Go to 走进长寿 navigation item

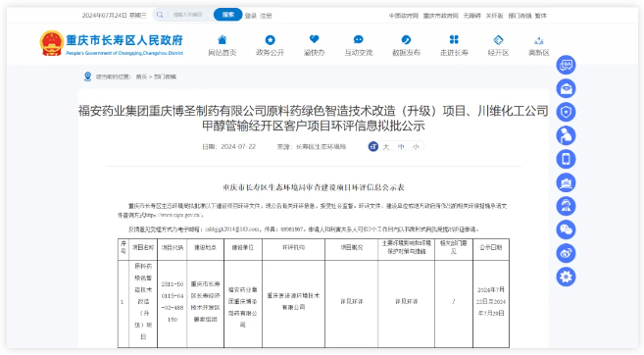click(454, 46)
